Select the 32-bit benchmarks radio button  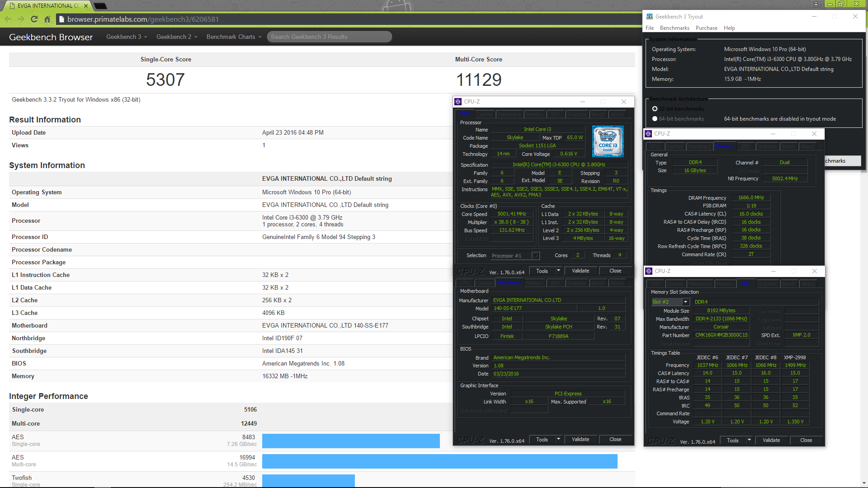coord(655,109)
